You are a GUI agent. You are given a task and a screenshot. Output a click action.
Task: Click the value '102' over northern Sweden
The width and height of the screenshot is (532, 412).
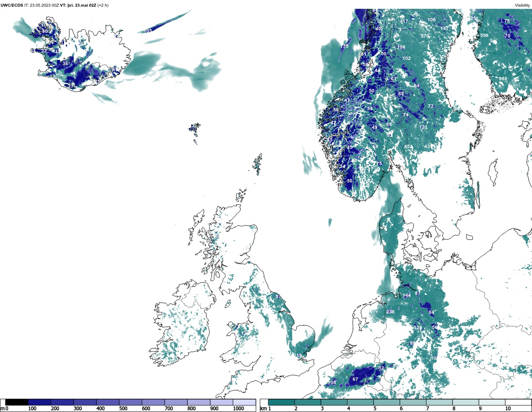[406, 58]
